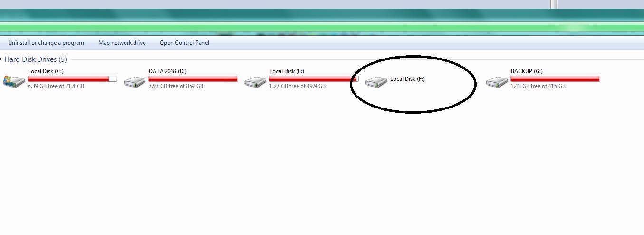This screenshot has height=235, width=644.
Task: Click the Local Disk (F:) label text
Action: (x=407, y=79)
